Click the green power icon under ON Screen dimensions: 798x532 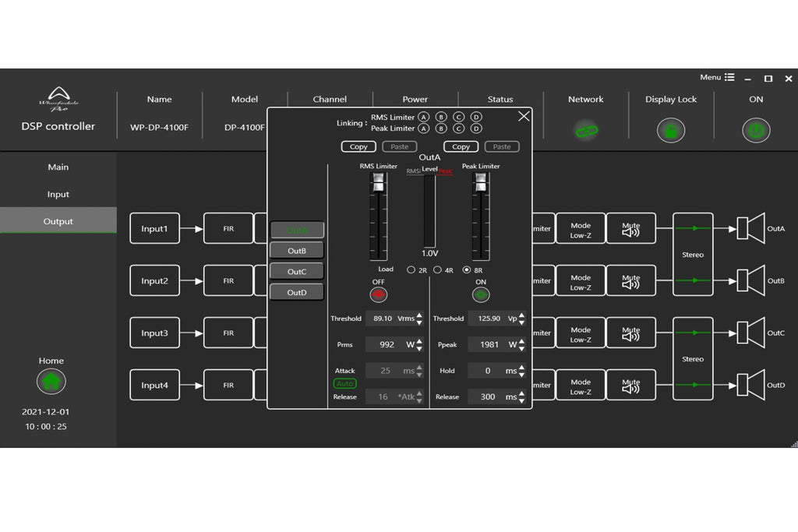pyautogui.click(x=754, y=130)
